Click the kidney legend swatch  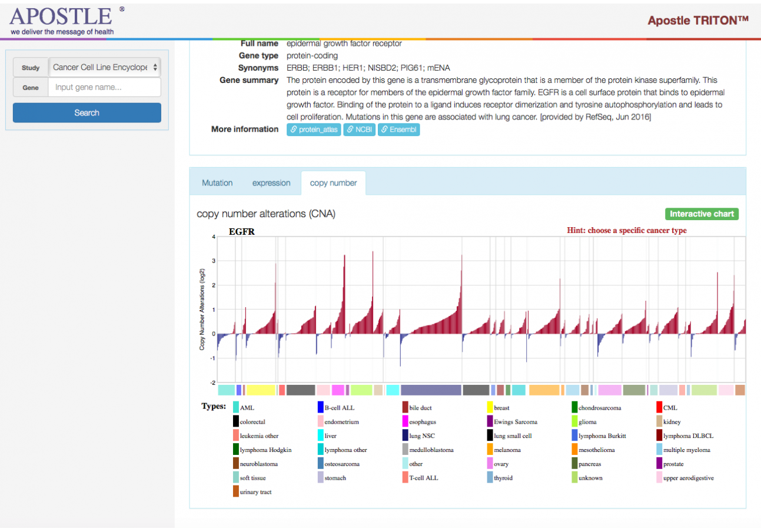coord(659,421)
